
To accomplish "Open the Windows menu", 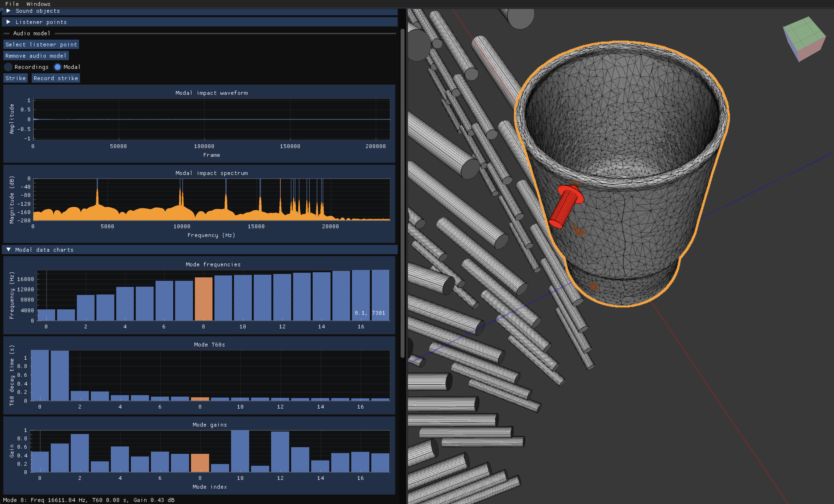I will tap(38, 4).
